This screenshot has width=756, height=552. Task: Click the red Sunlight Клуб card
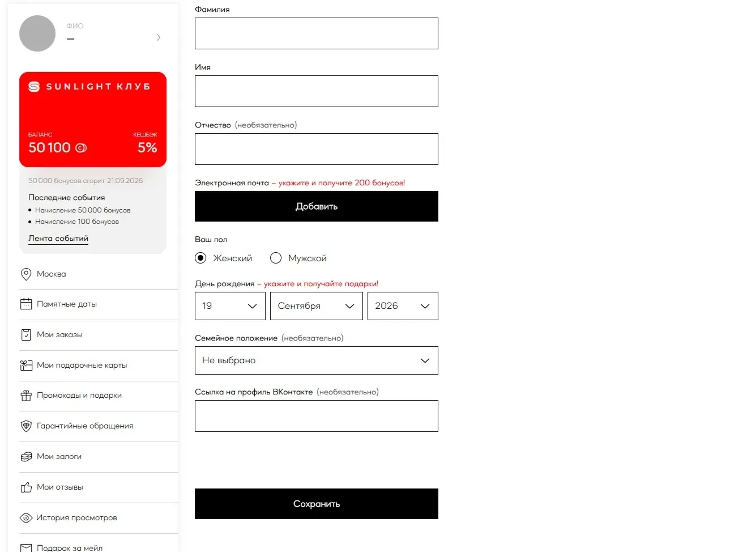tap(93, 120)
